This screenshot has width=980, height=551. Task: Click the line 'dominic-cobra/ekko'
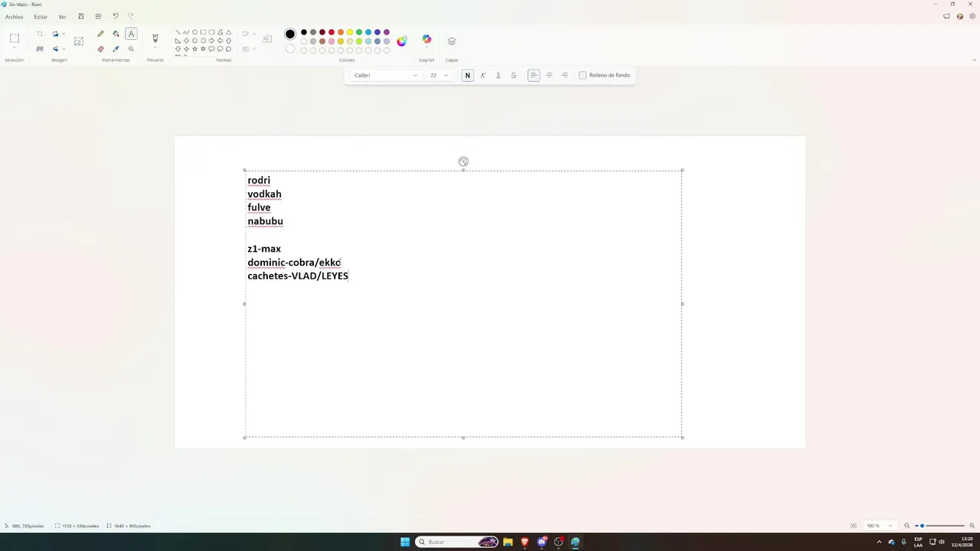click(x=294, y=262)
